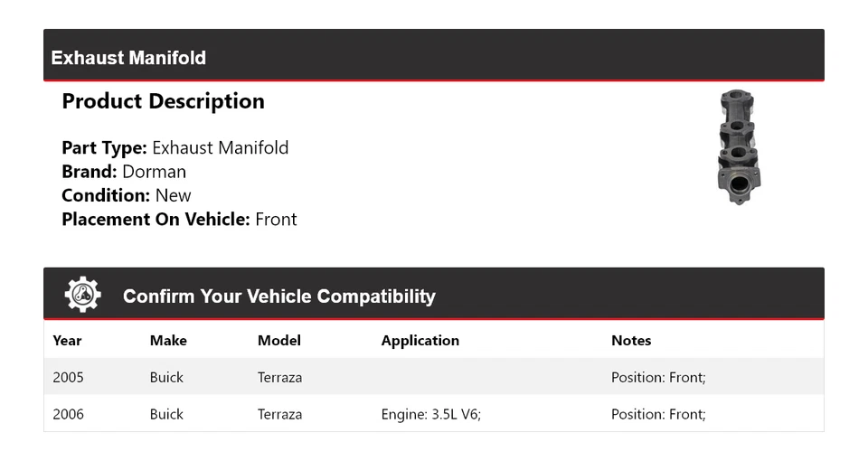Click the Notes column header
Screen dimensions: 868x461
pos(631,341)
